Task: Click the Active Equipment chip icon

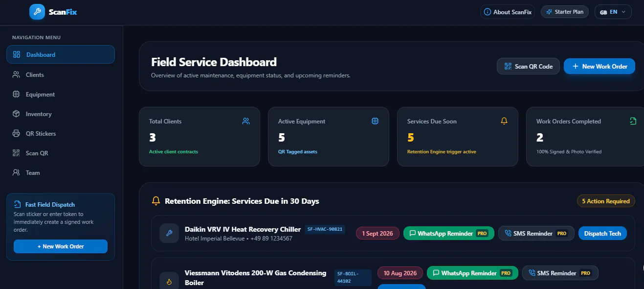Action: 375,121
